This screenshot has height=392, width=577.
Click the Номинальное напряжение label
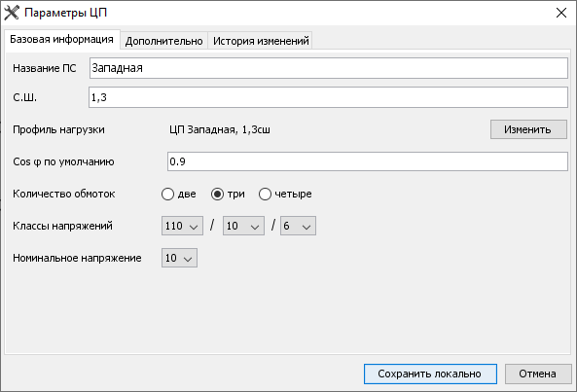[x=77, y=258]
